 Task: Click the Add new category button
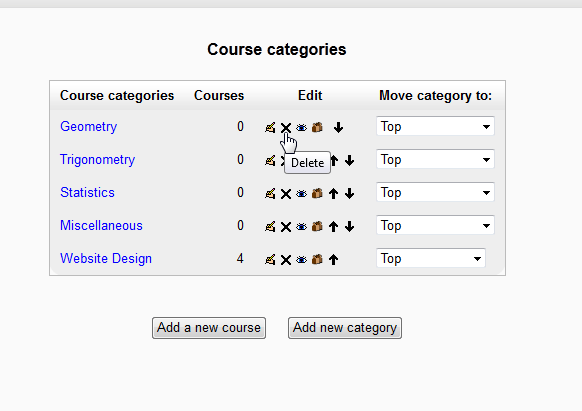pyautogui.click(x=345, y=328)
